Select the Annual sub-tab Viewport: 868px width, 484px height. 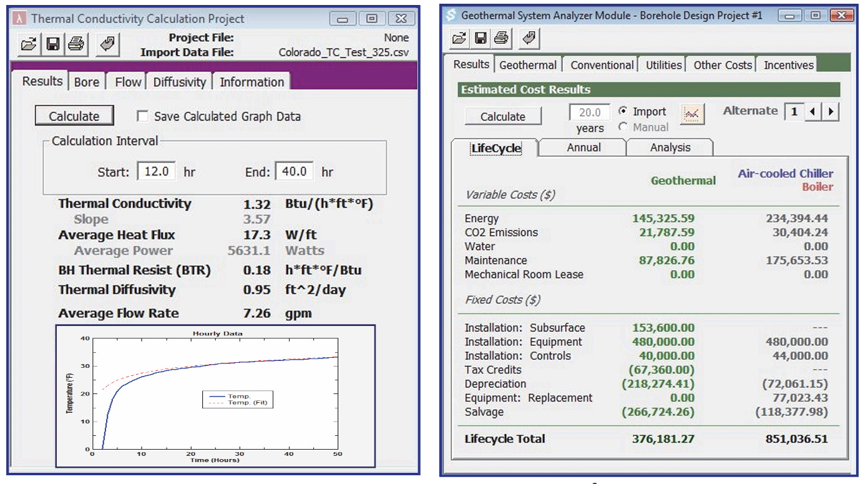pyautogui.click(x=583, y=147)
